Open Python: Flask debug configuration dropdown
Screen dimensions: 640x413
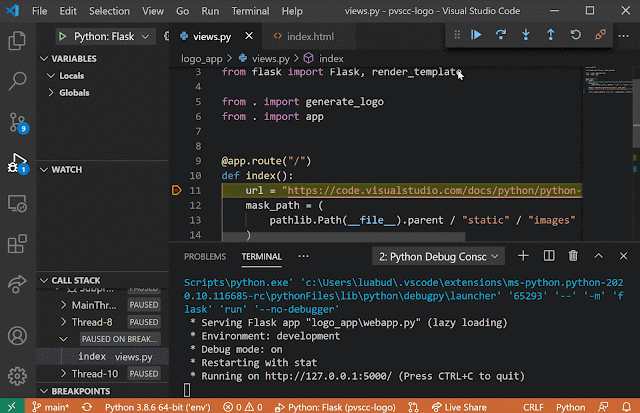coord(106,37)
